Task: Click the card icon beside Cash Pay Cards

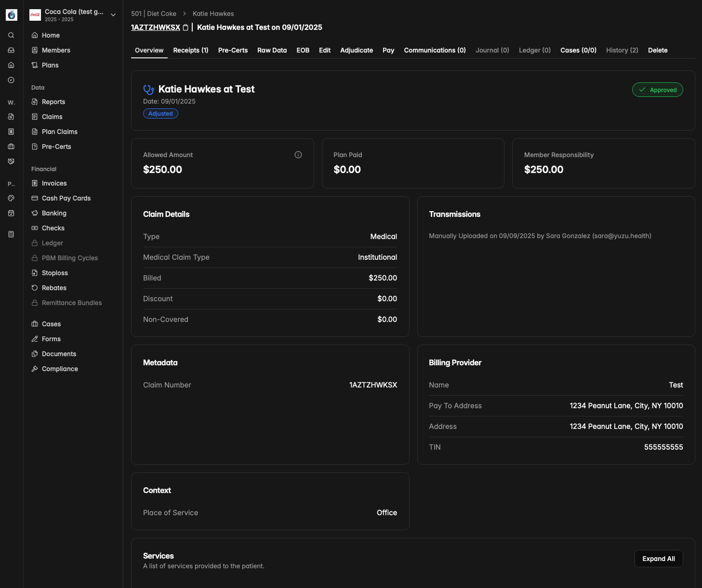Action: (35, 198)
